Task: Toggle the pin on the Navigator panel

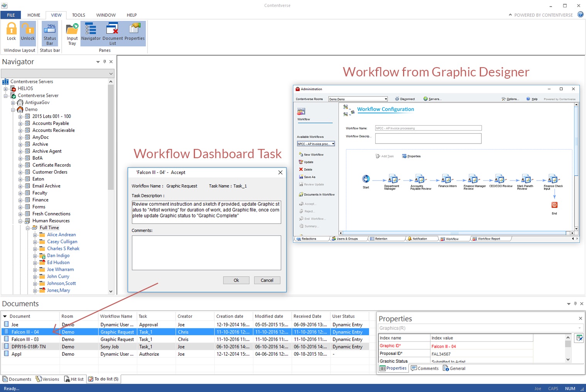Action: pos(105,62)
